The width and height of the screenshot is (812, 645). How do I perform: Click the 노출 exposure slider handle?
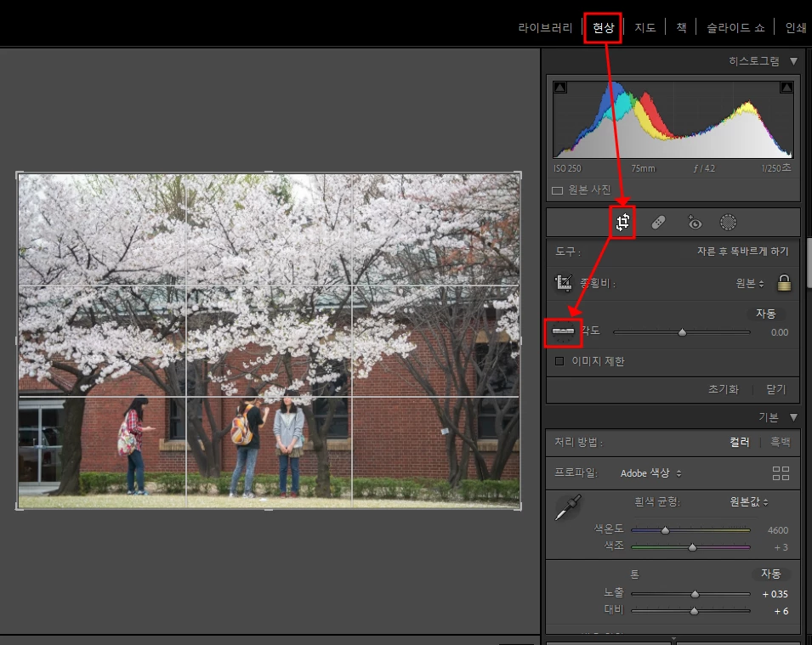695,594
